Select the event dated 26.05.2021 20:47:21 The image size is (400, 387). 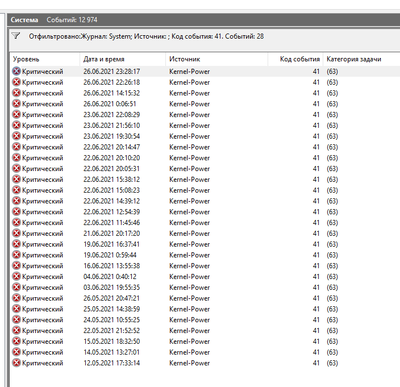(x=205, y=298)
